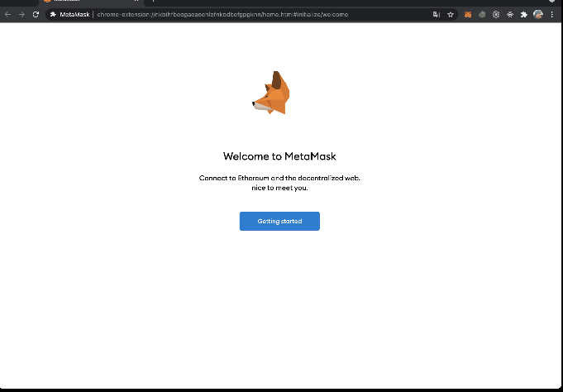Click the 'nice to meet you.' text
This screenshot has width=563, height=392.
point(279,188)
